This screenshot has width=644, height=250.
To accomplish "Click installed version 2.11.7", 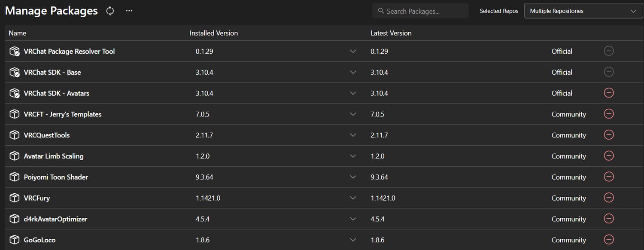I will 204,135.
